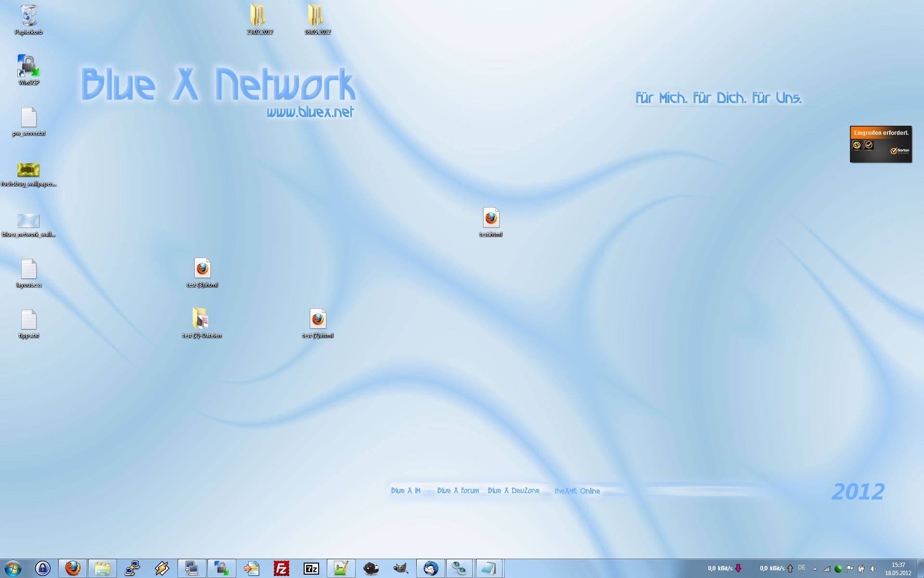Open the Windows Start menu
The width and height of the screenshot is (924, 578).
point(13,568)
